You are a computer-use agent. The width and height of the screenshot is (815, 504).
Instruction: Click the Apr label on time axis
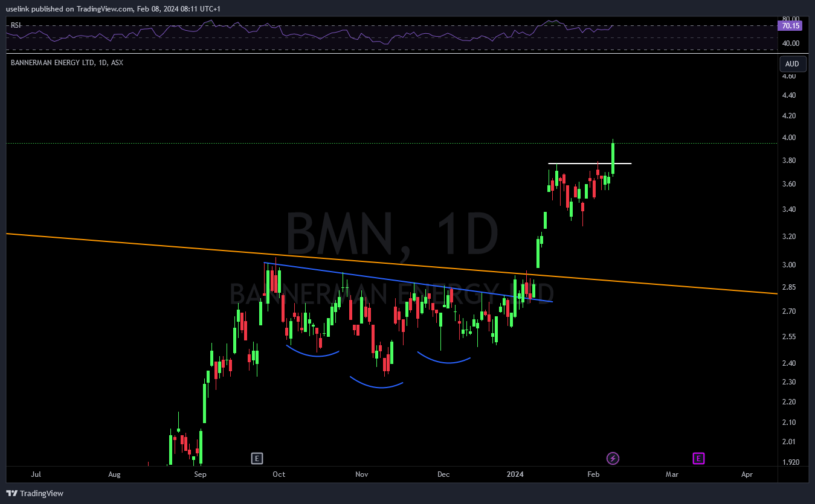747,474
